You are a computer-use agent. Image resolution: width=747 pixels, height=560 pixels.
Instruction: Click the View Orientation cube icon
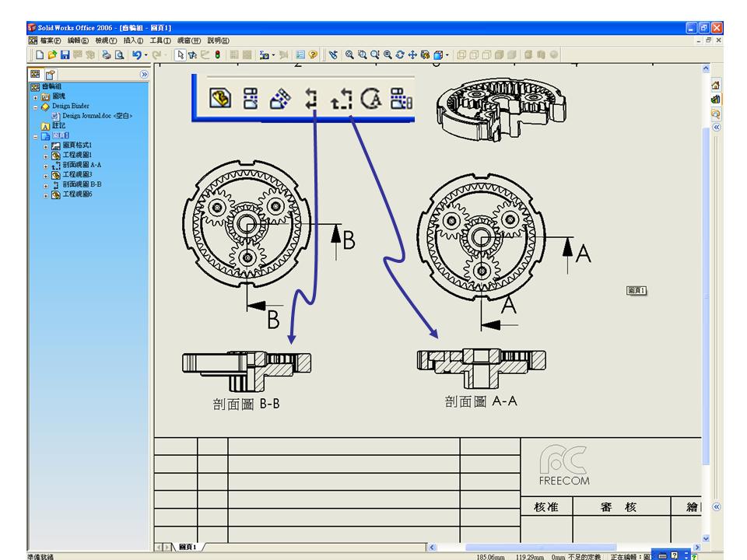[x=438, y=54]
